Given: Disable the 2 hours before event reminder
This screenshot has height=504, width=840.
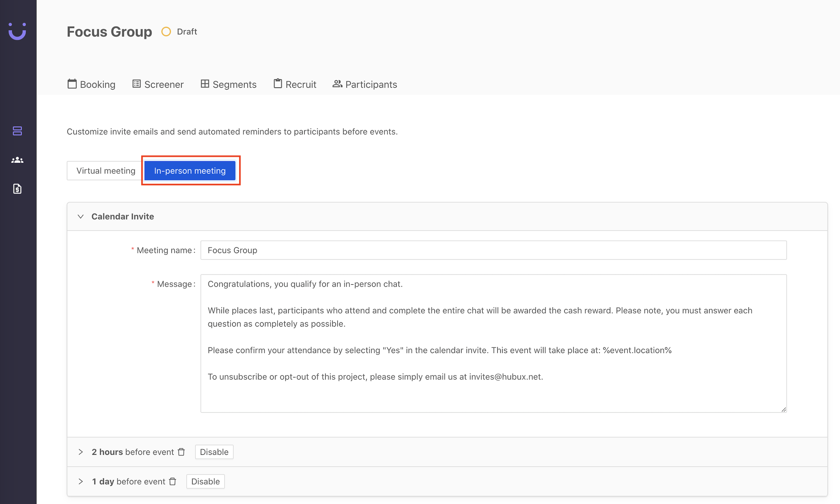Looking at the screenshot, I should point(214,452).
